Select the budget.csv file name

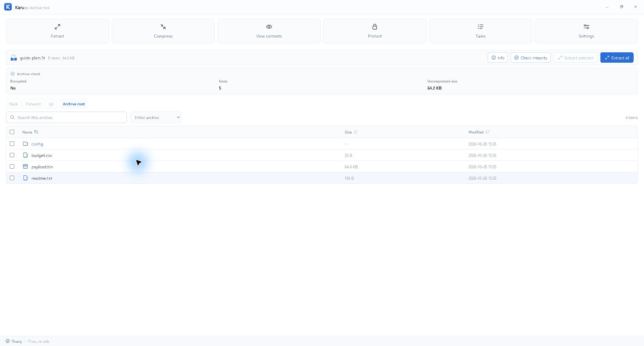point(42,156)
